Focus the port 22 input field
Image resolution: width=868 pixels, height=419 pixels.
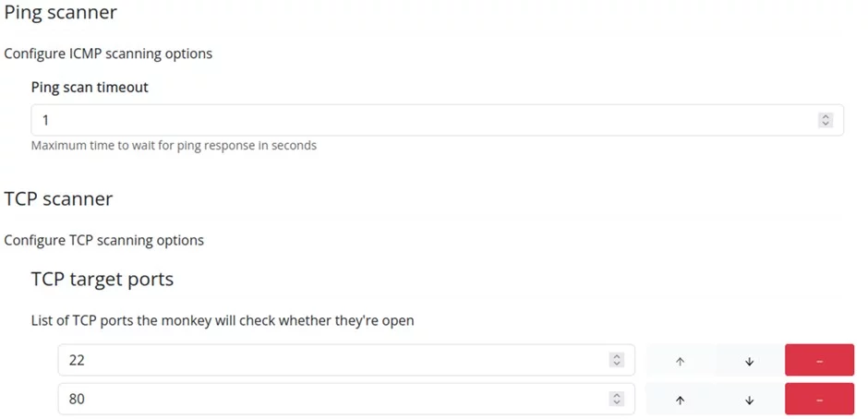332,360
